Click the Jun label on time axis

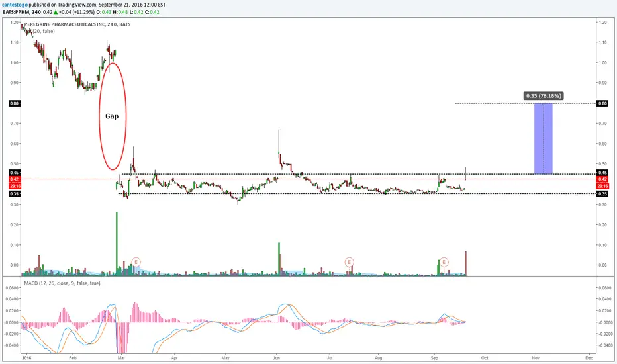pyautogui.click(x=276, y=358)
